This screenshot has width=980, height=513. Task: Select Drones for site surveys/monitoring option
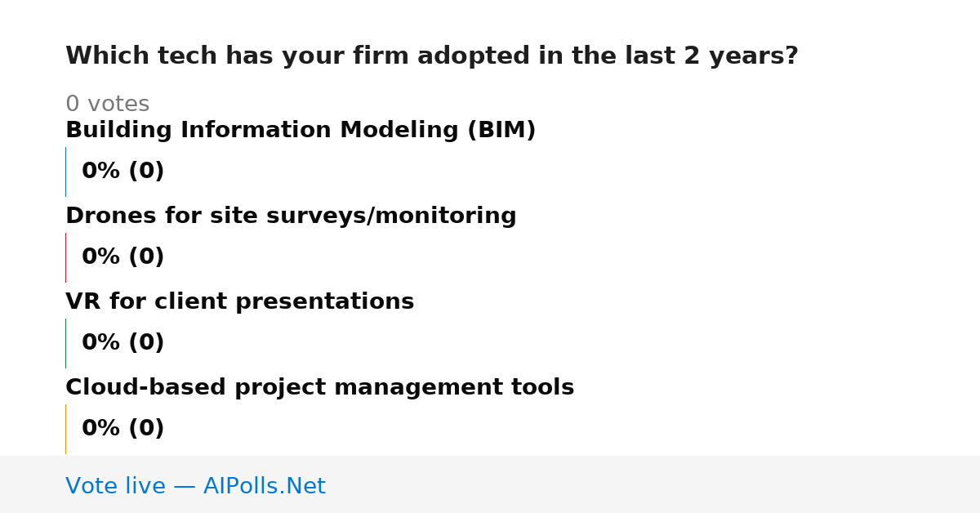(291, 216)
